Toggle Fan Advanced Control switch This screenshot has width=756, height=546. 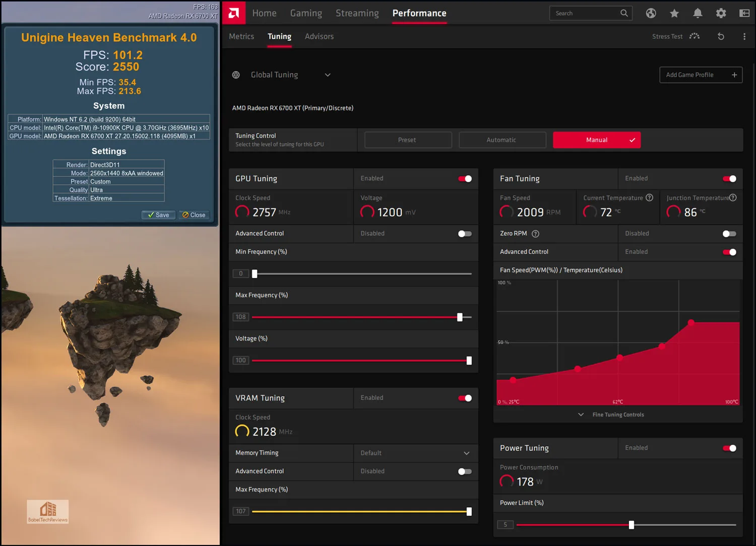tap(729, 252)
